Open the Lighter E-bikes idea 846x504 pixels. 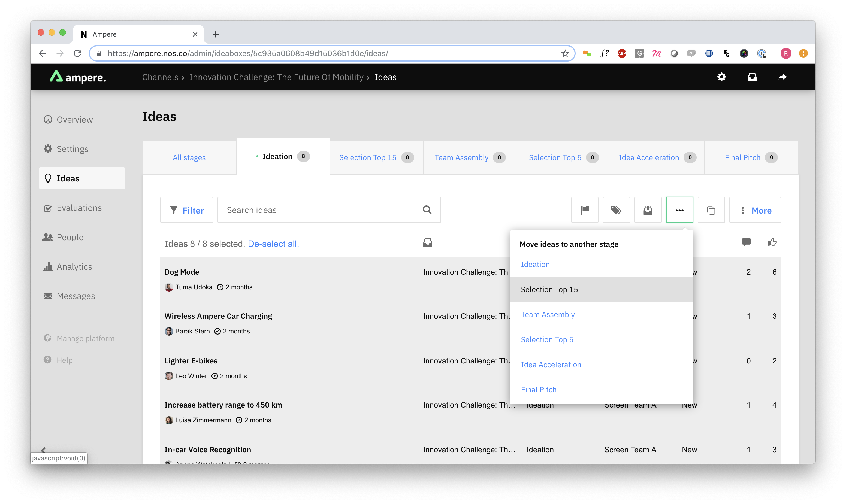point(191,361)
